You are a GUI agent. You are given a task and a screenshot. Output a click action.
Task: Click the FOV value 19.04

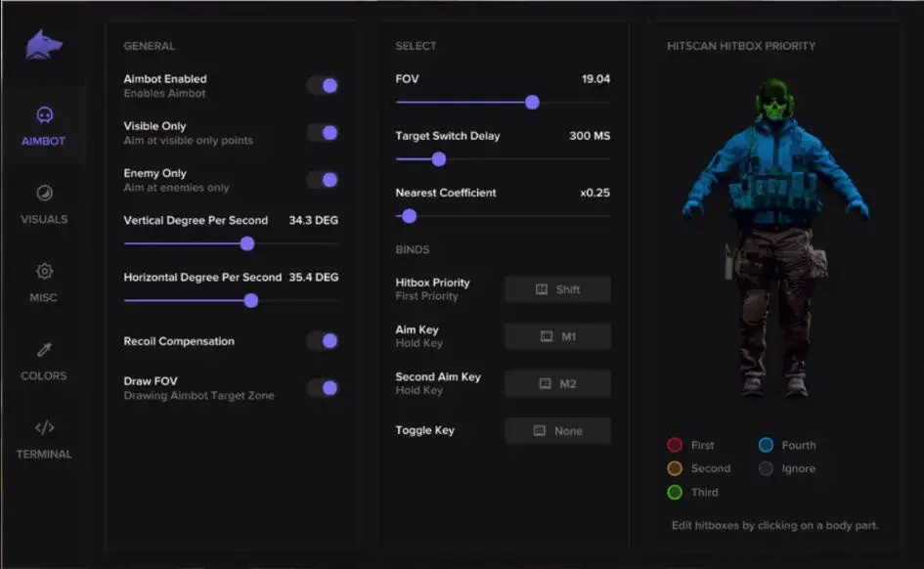pyautogui.click(x=595, y=79)
